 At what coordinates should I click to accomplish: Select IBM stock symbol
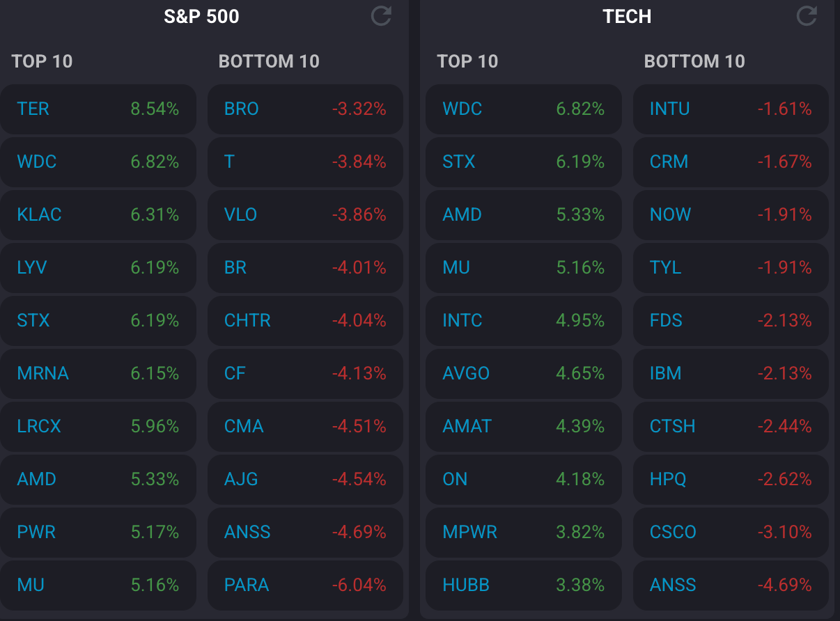[x=666, y=374]
